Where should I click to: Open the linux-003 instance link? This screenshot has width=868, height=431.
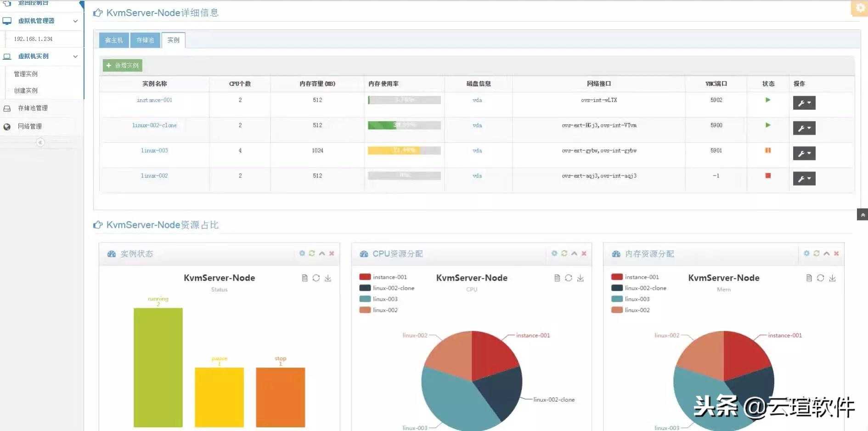tap(154, 150)
